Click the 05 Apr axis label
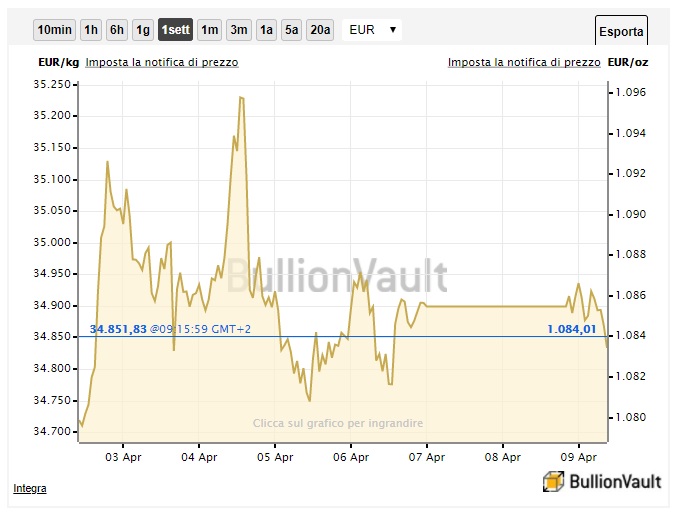Viewport: 679px width, 514px height. click(275, 457)
